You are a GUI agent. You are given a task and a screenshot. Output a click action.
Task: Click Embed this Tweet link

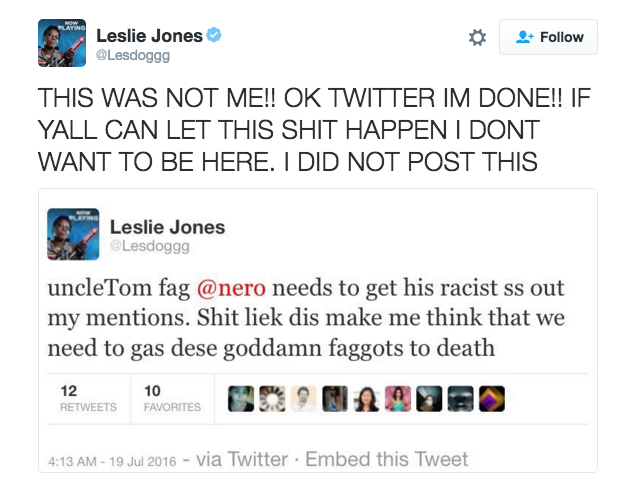tap(387, 459)
